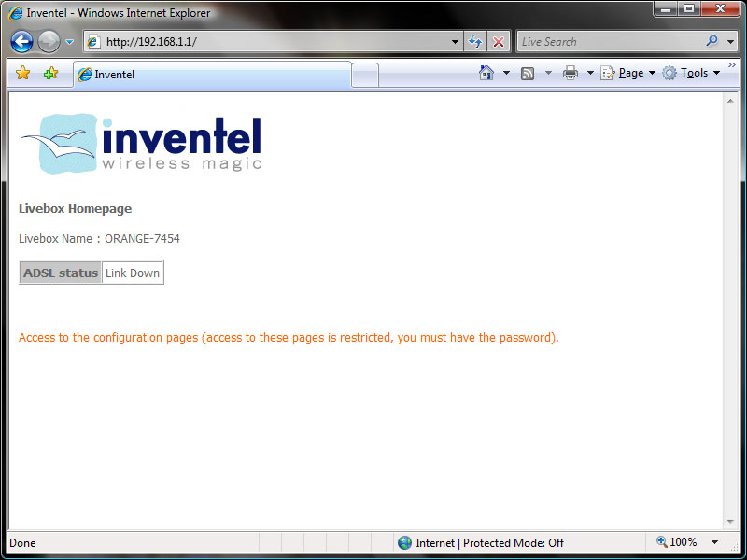Click the Internet Explorer title bar icon
Image resolution: width=747 pixels, height=560 pixels.
[x=15, y=13]
